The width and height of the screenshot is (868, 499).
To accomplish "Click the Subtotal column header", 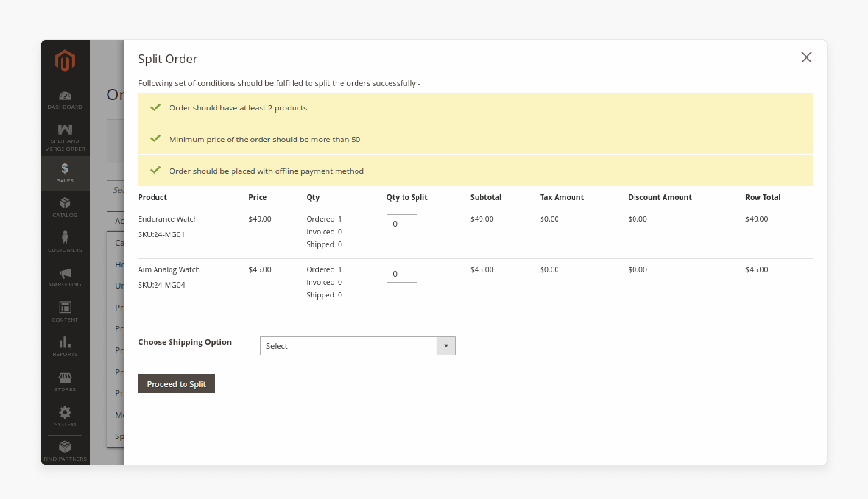I will tap(486, 197).
